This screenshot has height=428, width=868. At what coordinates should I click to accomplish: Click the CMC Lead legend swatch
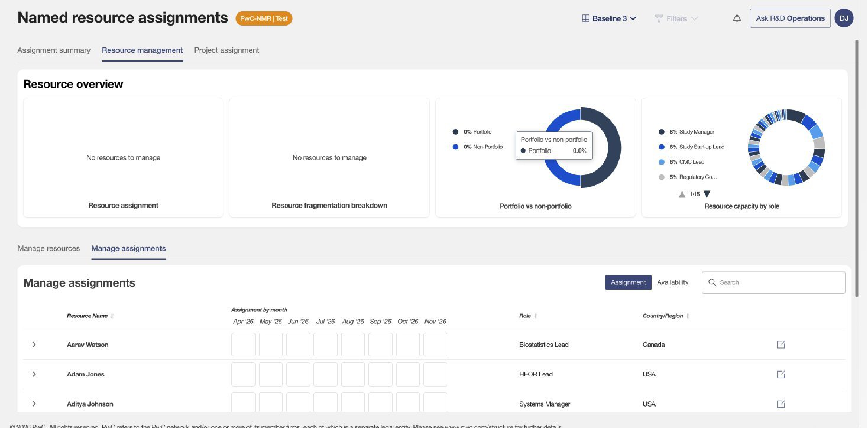coord(662,162)
